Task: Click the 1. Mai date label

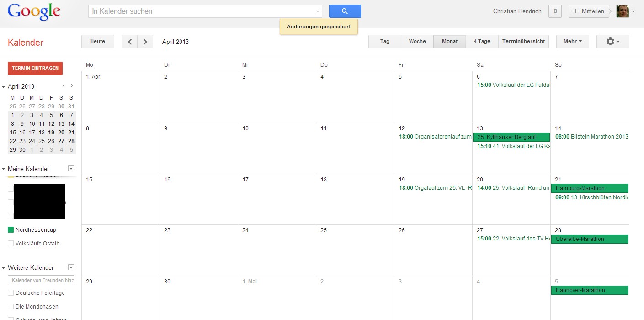Action: click(250, 282)
